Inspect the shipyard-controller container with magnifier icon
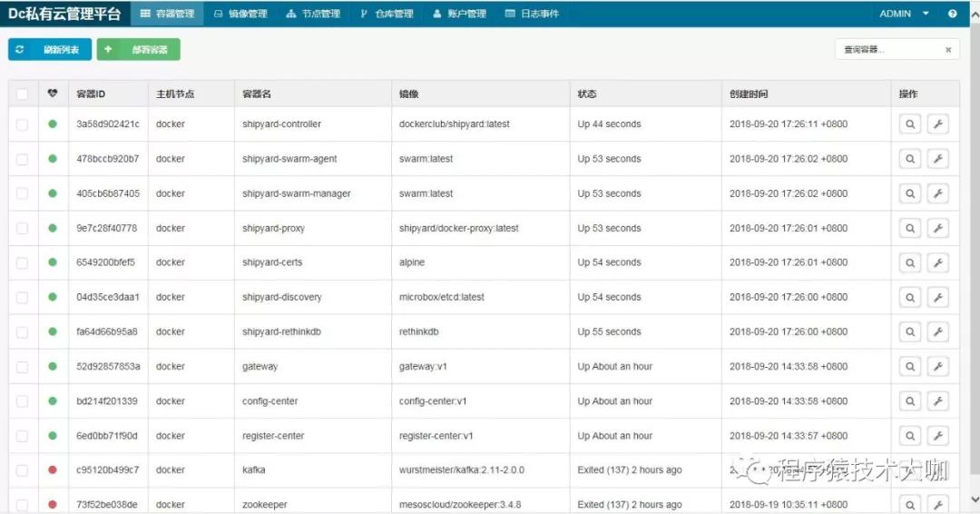 (x=910, y=124)
